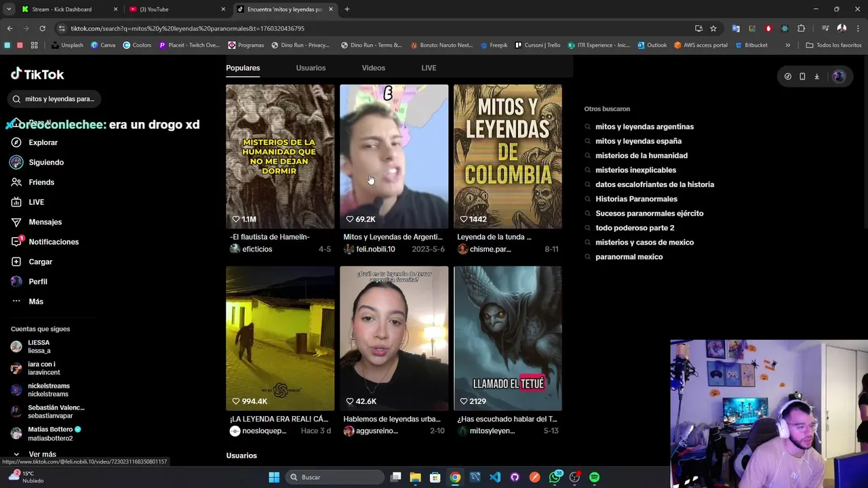The height and width of the screenshot is (488, 868).
Task: Open Microsoft Store from taskbar
Action: point(435,477)
